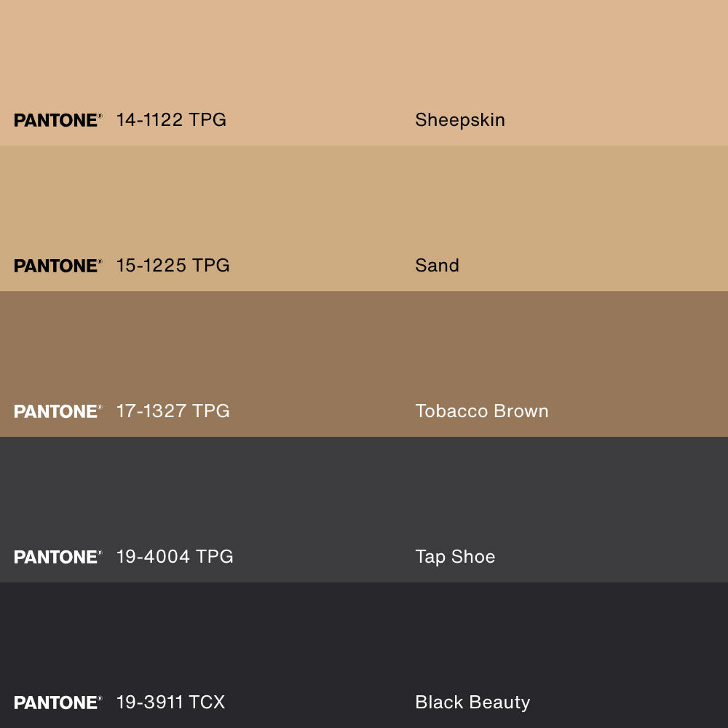Image resolution: width=728 pixels, height=728 pixels.
Task: Click the code 17-1327 TPG
Action: point(173,411)
